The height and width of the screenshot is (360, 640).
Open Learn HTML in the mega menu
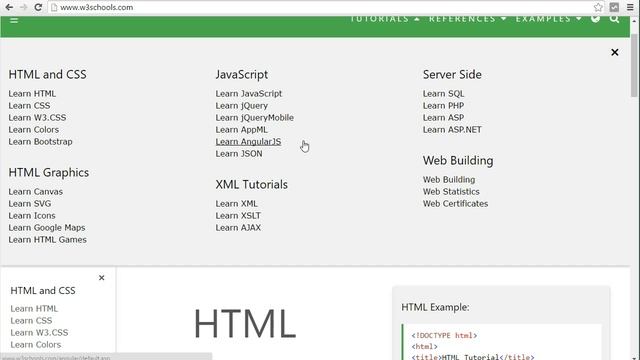32,93
